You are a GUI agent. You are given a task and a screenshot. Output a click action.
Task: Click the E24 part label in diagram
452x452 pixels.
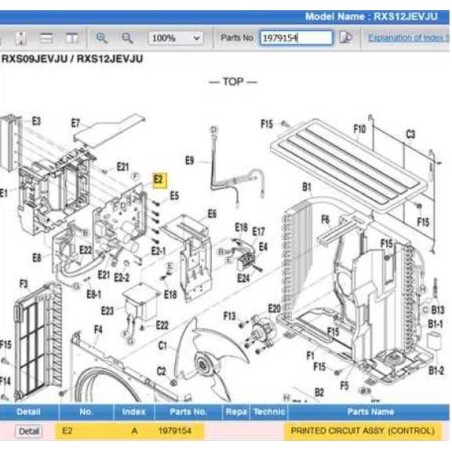click(x=243, y=278)
